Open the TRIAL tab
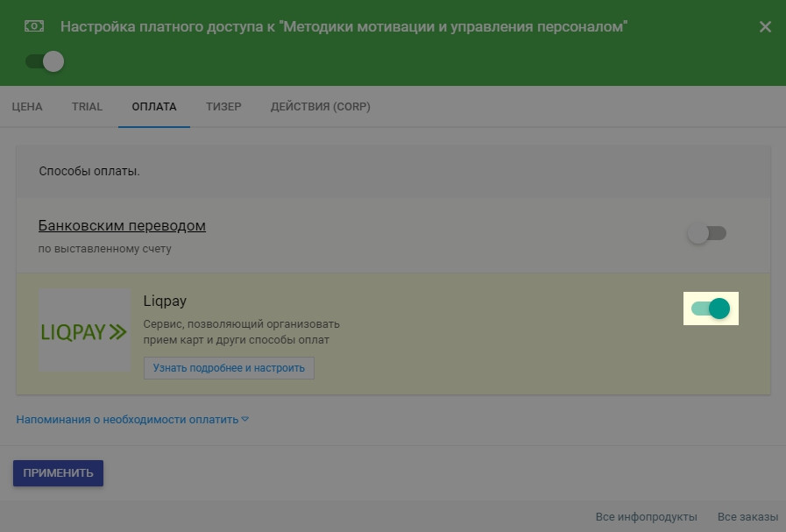The image size is (786, 532). click(x=87, y=107)
